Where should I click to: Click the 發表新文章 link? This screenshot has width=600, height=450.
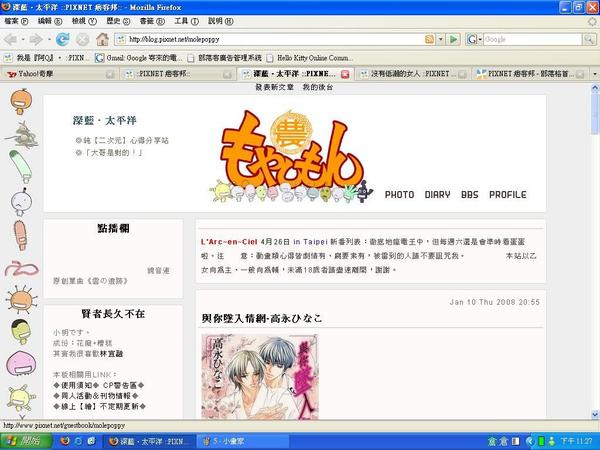coord(274,87)
